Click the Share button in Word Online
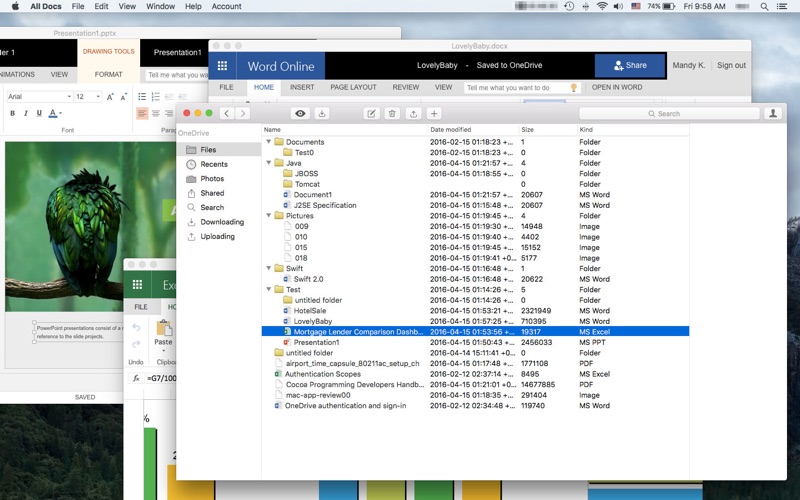The height and width of the screenshot is (500, 800). pos(630,65)
